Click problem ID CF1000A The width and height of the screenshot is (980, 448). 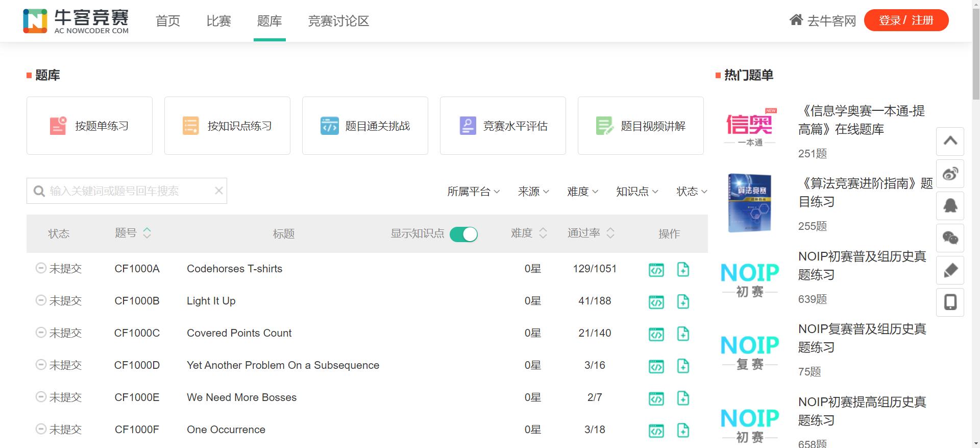(x=137, y=269)
